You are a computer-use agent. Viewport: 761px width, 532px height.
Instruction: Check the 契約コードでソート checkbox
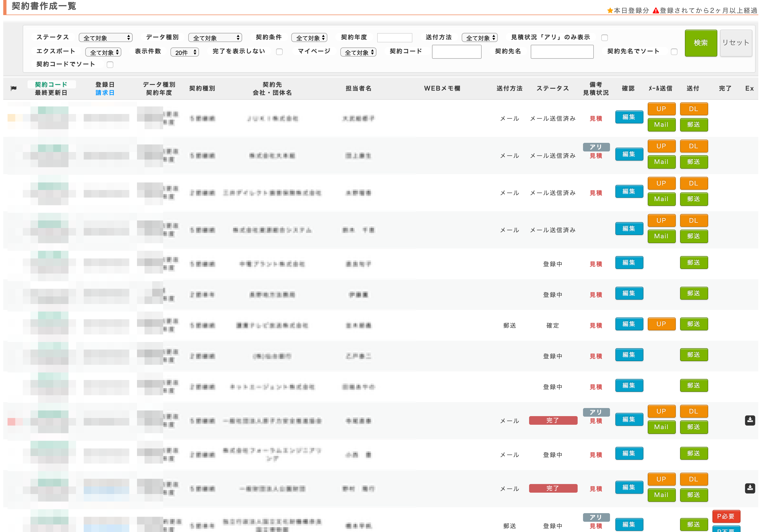point(110,65)
